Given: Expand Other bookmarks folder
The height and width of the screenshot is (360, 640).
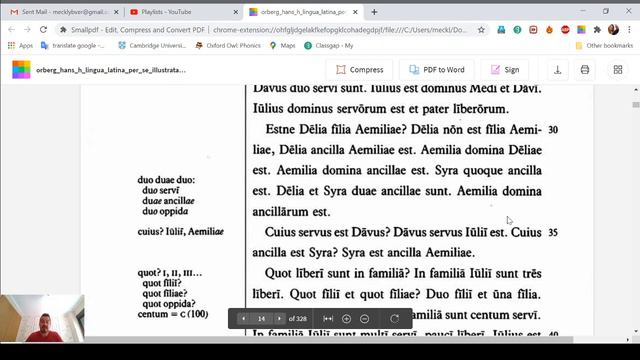Looking at the screenshot, I should coord(604,46).
